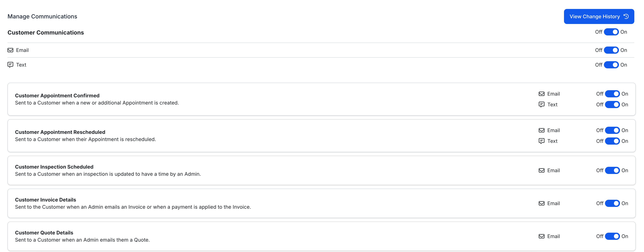Screen dimensions: 644x252
Task: Turn off Text for Appointment Rescheduled
Action: pos(612,141)
